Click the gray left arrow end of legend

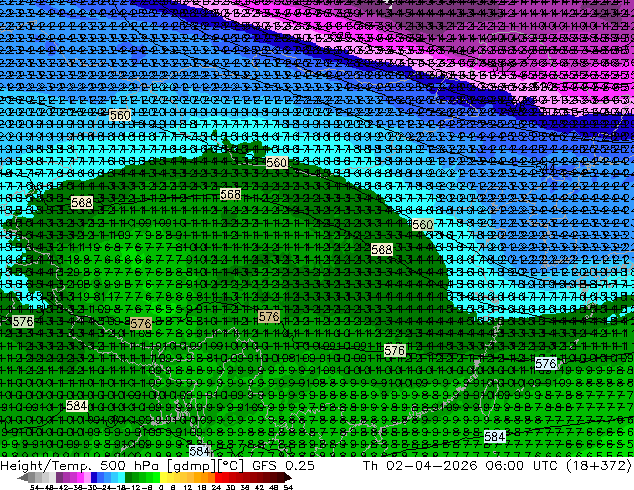tap(23, 477)
